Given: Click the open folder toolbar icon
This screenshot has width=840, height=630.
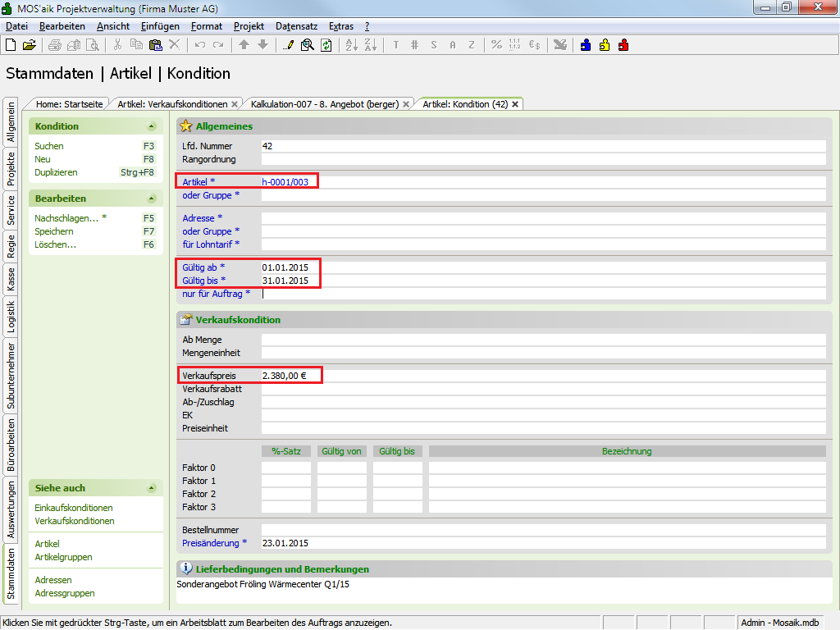Looking at the screenshot, I should 29,45.
